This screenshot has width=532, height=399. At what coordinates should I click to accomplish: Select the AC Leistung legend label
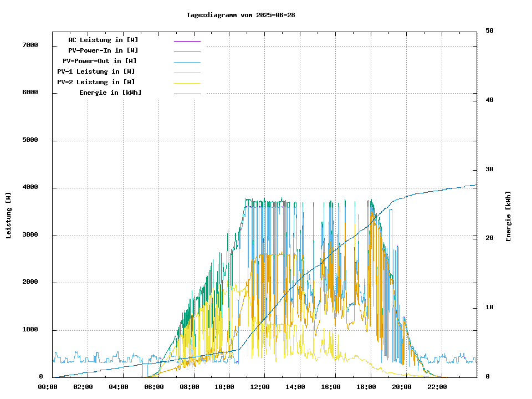pyautogui.click(x=103, y=40)
